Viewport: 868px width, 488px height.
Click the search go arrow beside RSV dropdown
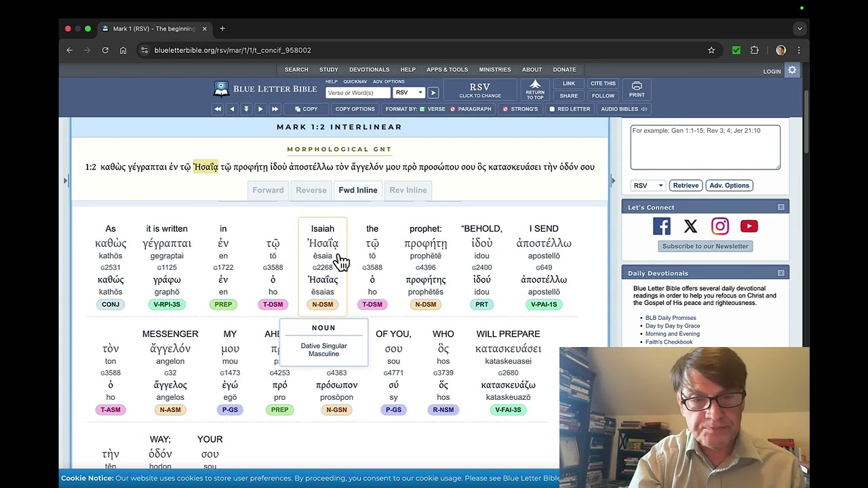pos(433,93)
